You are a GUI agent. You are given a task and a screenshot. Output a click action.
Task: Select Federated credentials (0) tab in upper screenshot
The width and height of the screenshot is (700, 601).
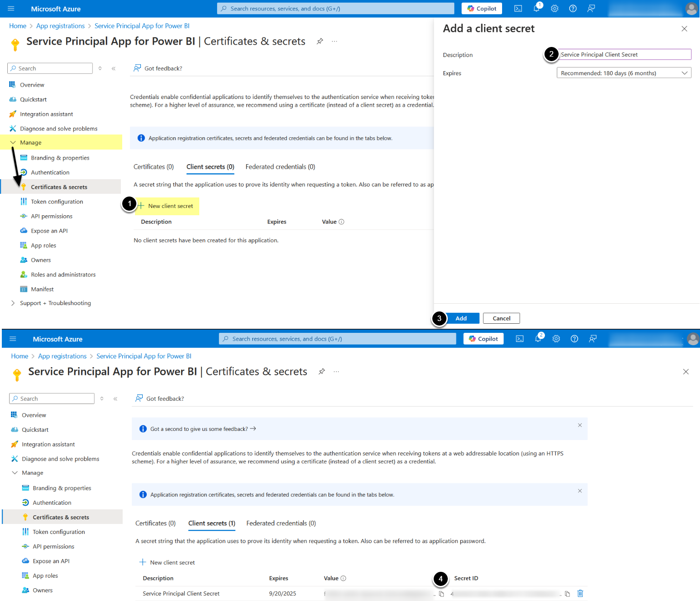[x=280, y=167]
